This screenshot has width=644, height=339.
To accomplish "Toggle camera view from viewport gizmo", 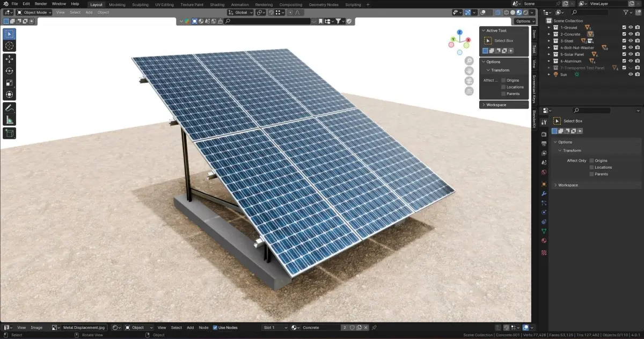I will point(469,81).
